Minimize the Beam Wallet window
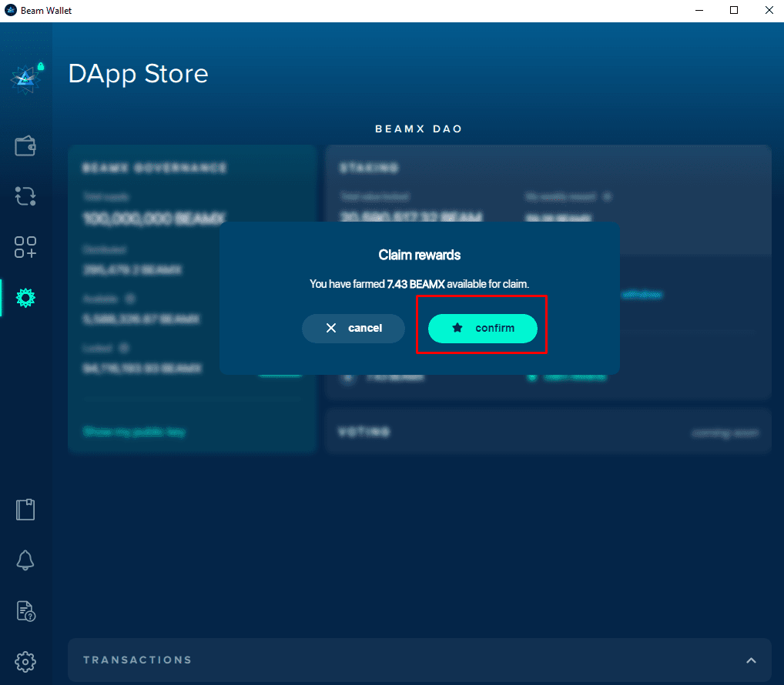The width and height of the screenshot is (784, 685). click(x=698, y=11)
